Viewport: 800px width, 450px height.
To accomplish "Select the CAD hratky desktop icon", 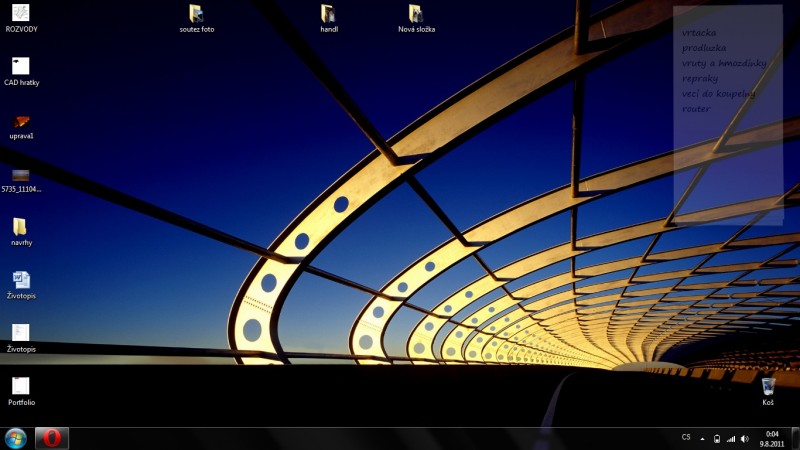I will click(x=21, y=67).
